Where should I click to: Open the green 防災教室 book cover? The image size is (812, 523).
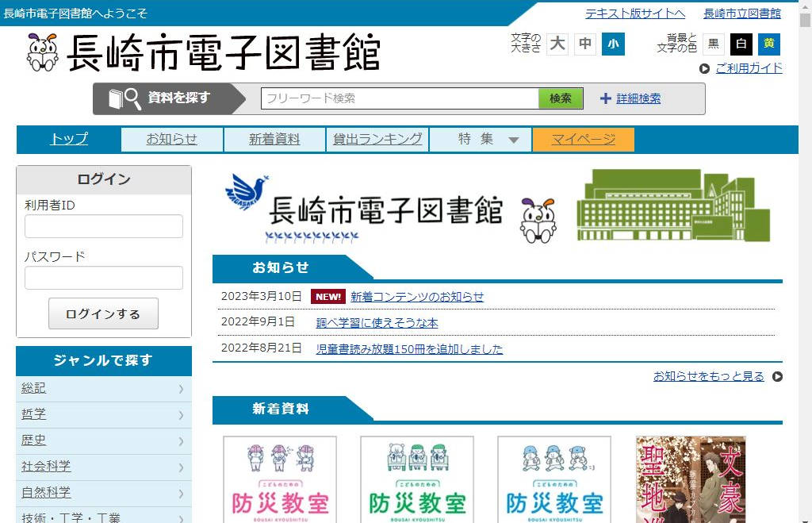pos(417,479)
